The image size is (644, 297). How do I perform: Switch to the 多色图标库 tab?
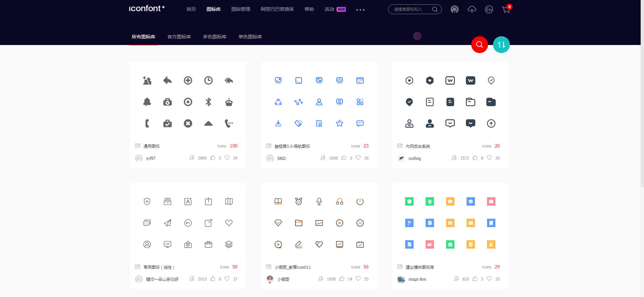point(215,37)
